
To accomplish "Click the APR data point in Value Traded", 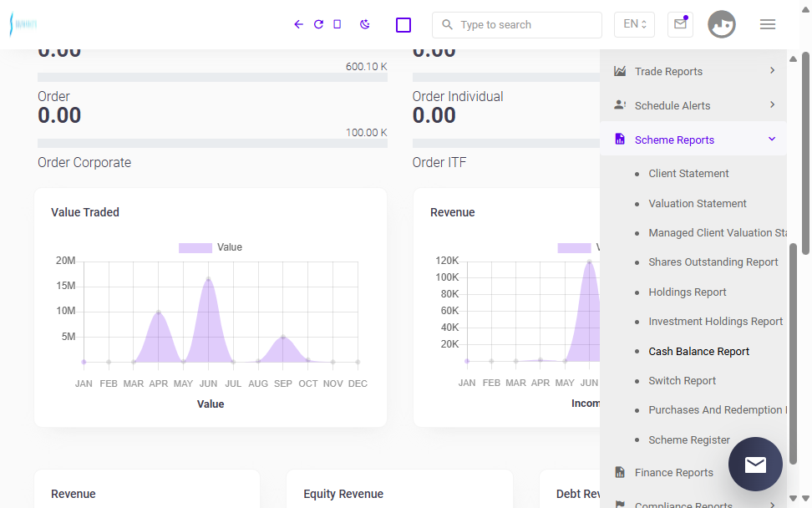I will click(159, 312).
